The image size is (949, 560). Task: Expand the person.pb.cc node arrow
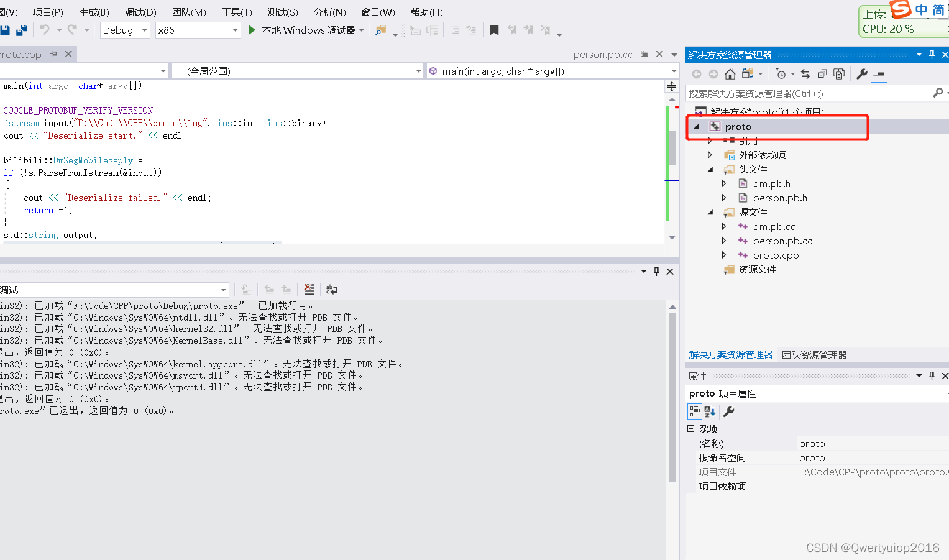pos(724,241)
